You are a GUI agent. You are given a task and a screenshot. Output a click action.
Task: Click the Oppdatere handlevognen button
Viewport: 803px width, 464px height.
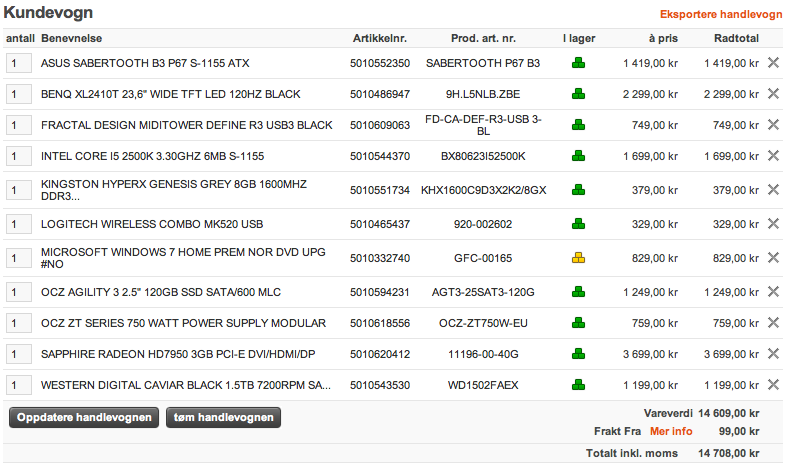[84, 417]
